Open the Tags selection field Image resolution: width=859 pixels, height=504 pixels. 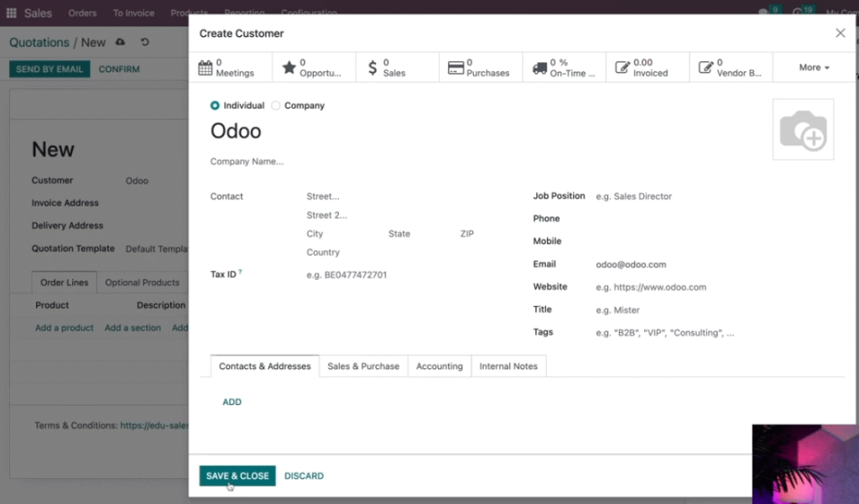tap(715, 333)
